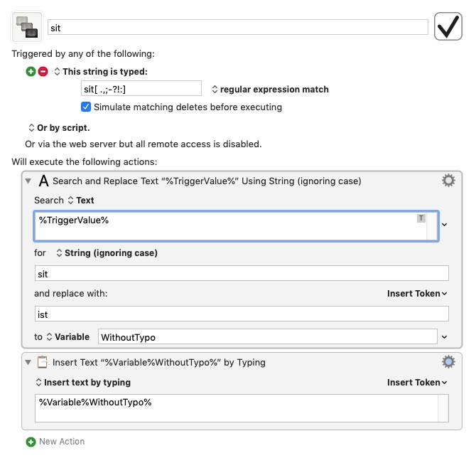Click 'Triggered by any of the following:' text
476x463 pixels.
pyautogui.click(x=83, y=54)
